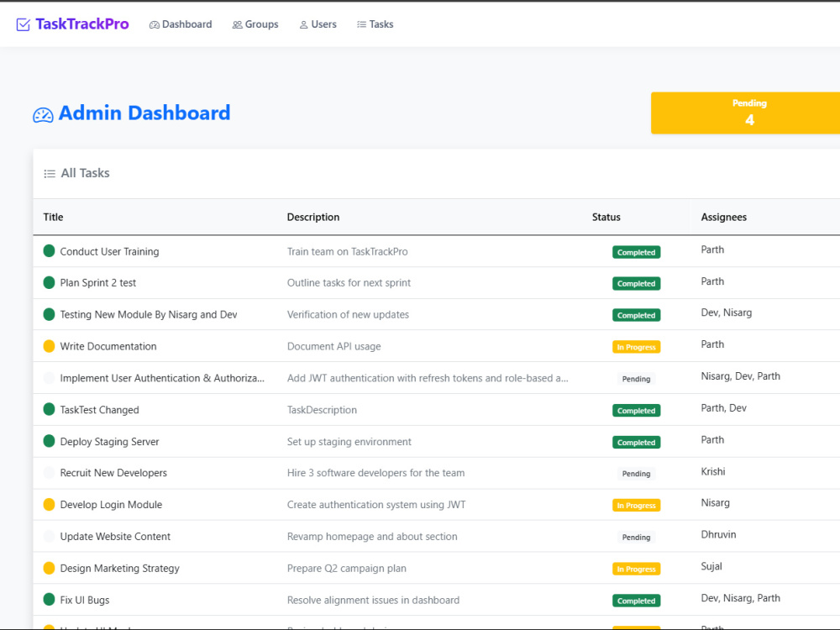Viewport: 840px width, 630px height.
Task: Go to the Users nav item
Action: (318, 24)
